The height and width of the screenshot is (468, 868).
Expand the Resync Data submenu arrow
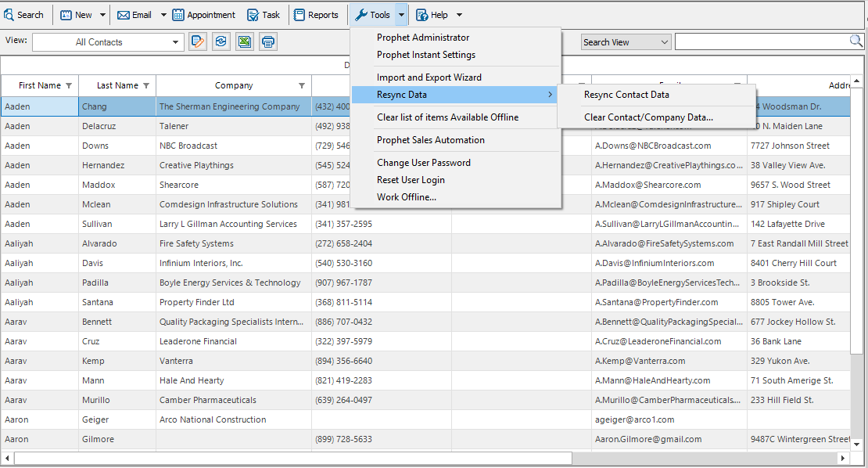pos(550,95)
